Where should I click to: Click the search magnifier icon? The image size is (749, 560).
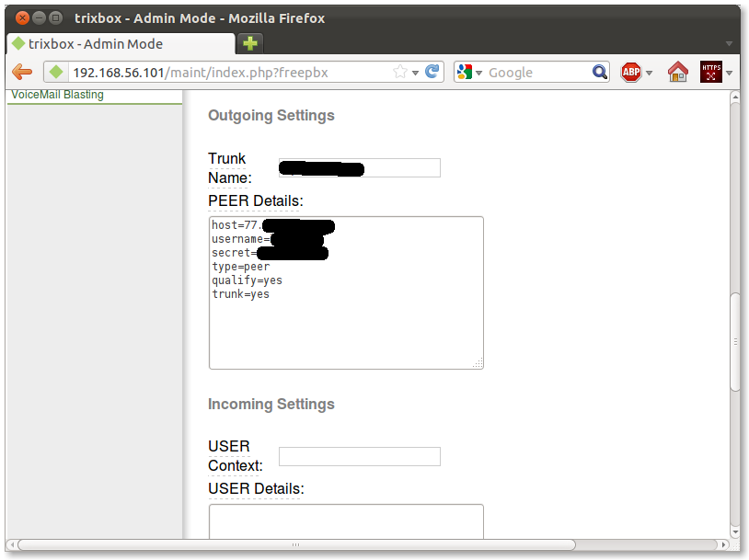pyautogui.click(x=600, y=72)
